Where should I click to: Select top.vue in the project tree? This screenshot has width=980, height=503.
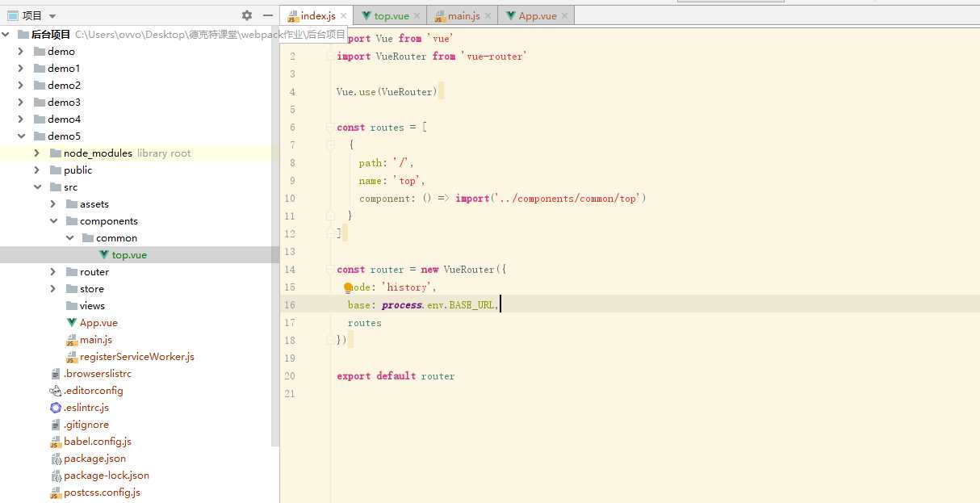[129, 255]
